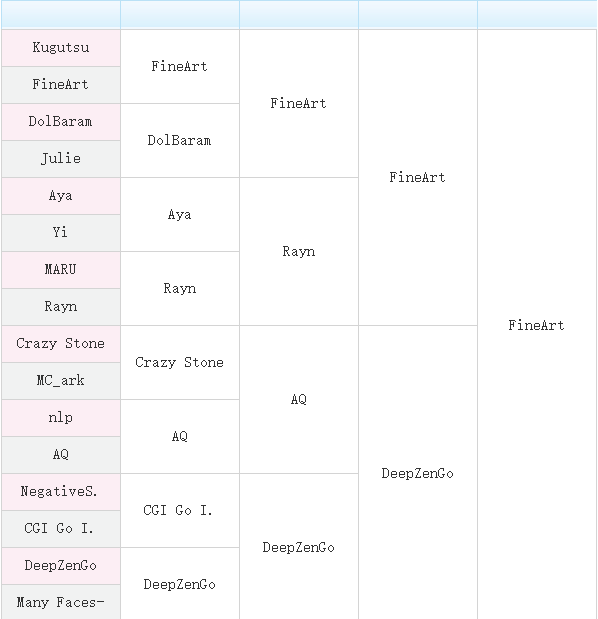Click the third-round DeepZenGo cell
598x619 pixels.
tap(299, 547)
